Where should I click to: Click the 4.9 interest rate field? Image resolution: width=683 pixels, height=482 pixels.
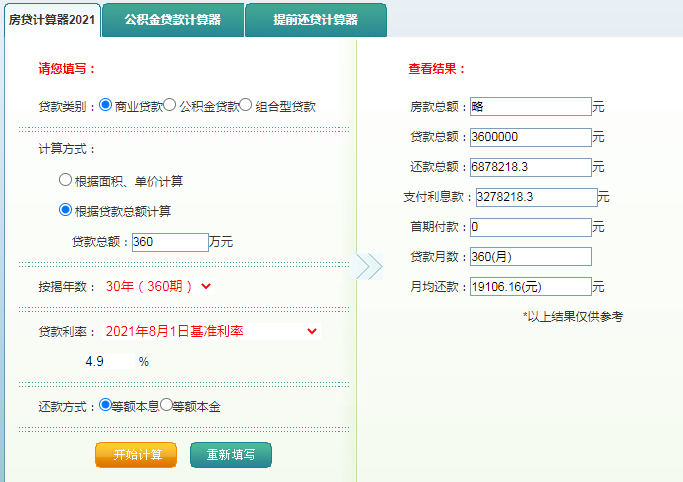108,361
